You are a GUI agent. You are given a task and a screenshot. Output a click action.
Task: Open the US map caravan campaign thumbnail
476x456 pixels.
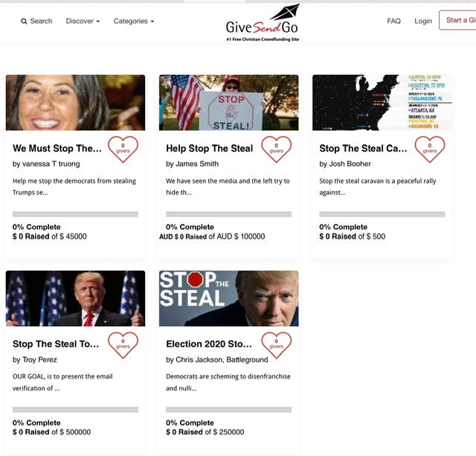click(382, 103)
